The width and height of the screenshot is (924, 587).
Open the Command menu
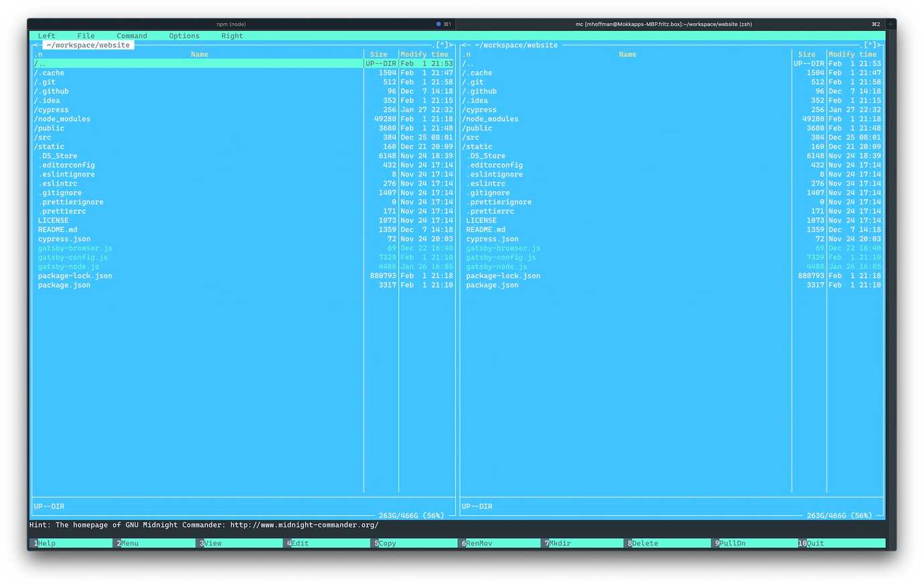(132, 36)
